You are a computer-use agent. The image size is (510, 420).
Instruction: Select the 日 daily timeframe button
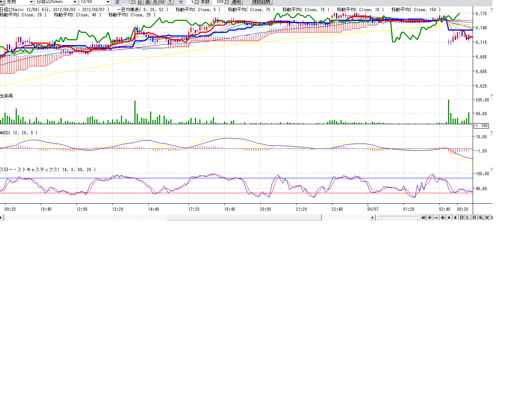pyautogui.click(x=140, y=2)
